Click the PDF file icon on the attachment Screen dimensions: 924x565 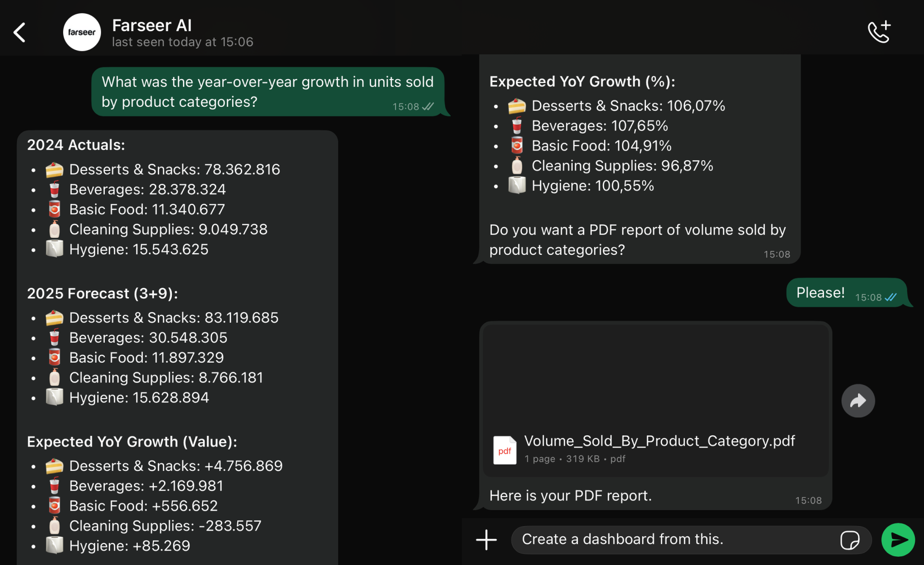coord(505,450)
